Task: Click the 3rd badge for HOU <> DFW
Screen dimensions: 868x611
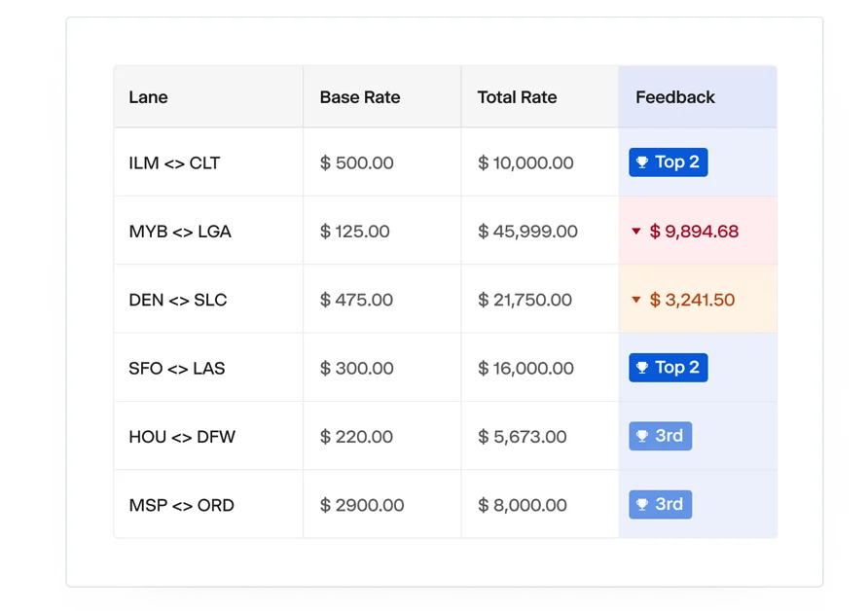Action: coord(661,436)
